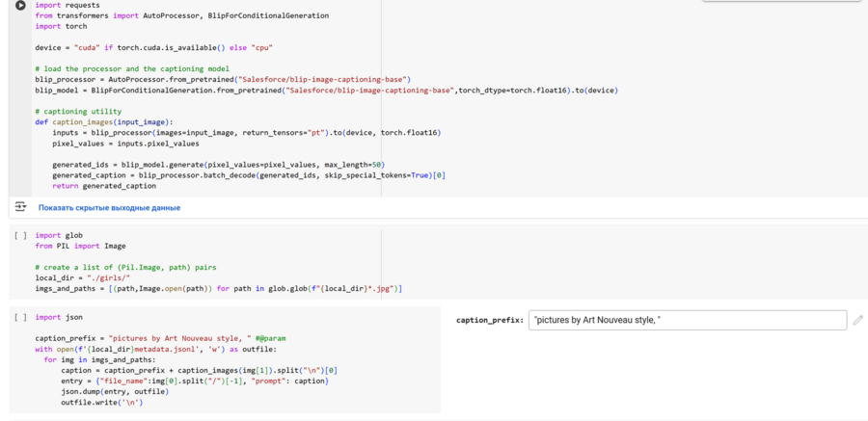This screenshot has height=421, width=868.
Task: Run the 'import json' code cell
Action: click(x=20, y=317)
